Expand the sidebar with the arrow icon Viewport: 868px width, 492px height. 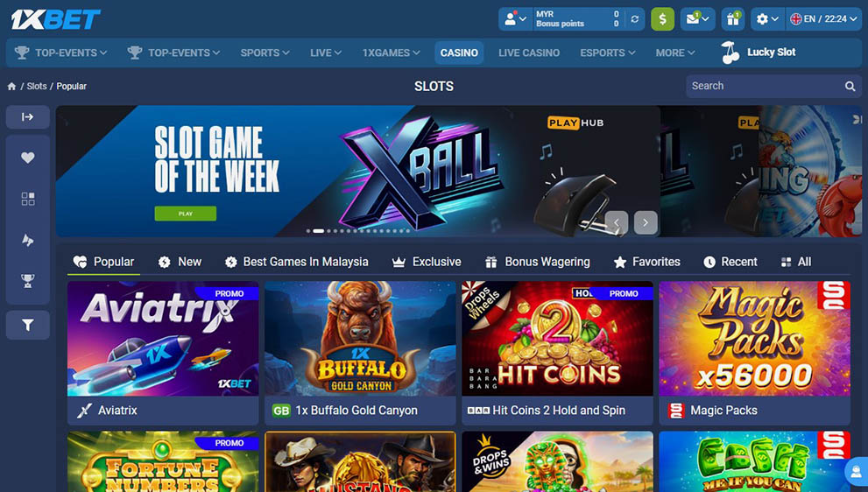point(28,116)
